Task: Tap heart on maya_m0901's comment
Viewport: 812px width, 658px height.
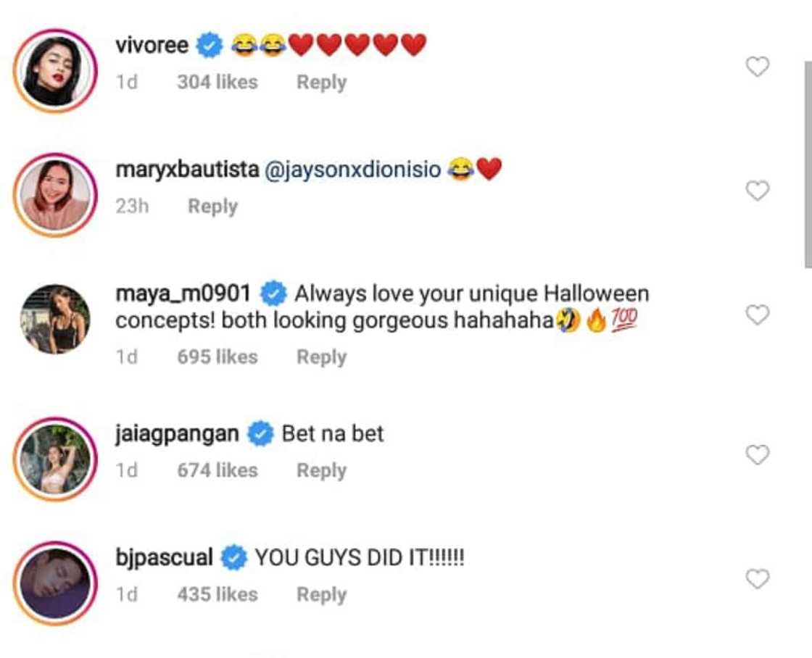Action: point(758,315)
